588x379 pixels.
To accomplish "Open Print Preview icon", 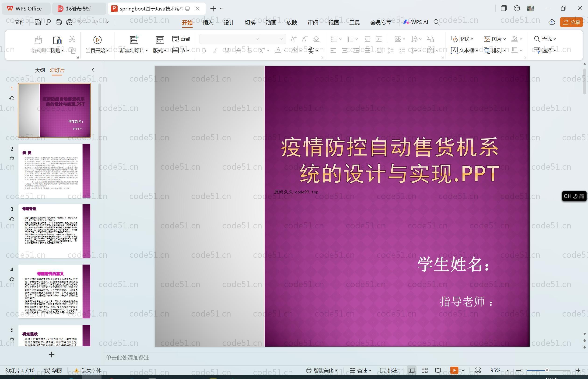I will click(70, 22).
